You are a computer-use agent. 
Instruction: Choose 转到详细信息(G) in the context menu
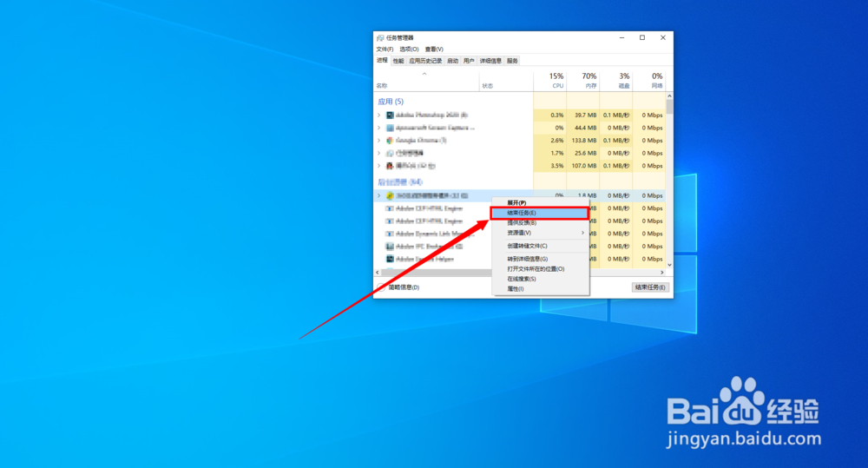click(540, 259)
